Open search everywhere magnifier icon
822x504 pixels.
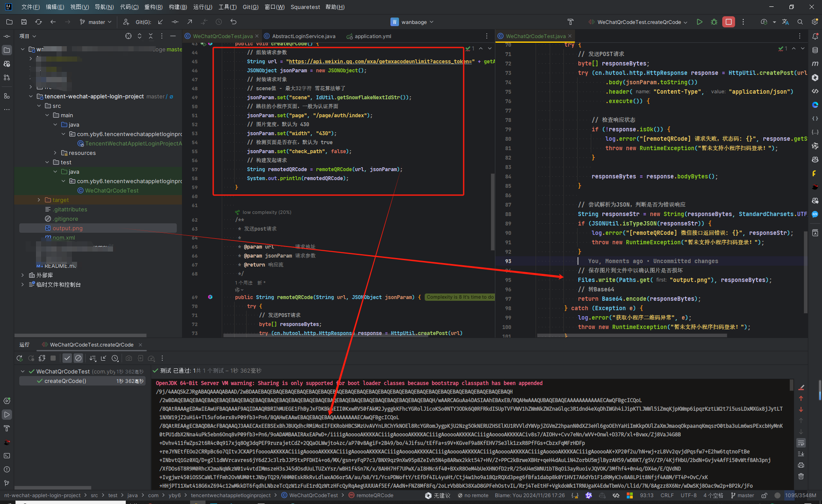[x=800, y=22]
